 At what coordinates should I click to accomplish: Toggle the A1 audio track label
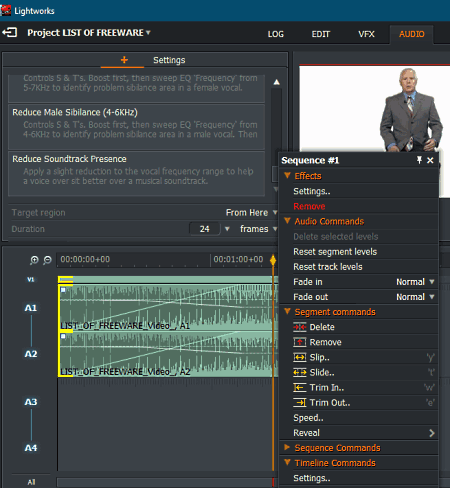(31, 308)
